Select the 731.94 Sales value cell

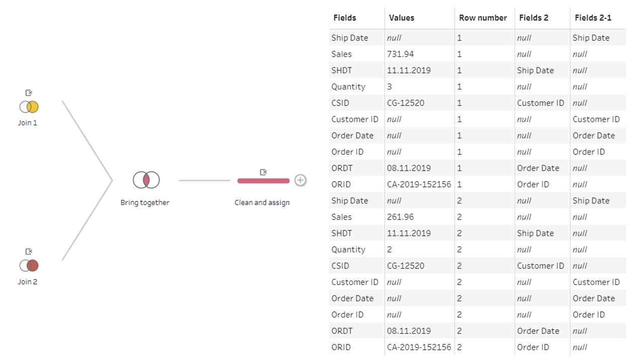tap(420, 54)
